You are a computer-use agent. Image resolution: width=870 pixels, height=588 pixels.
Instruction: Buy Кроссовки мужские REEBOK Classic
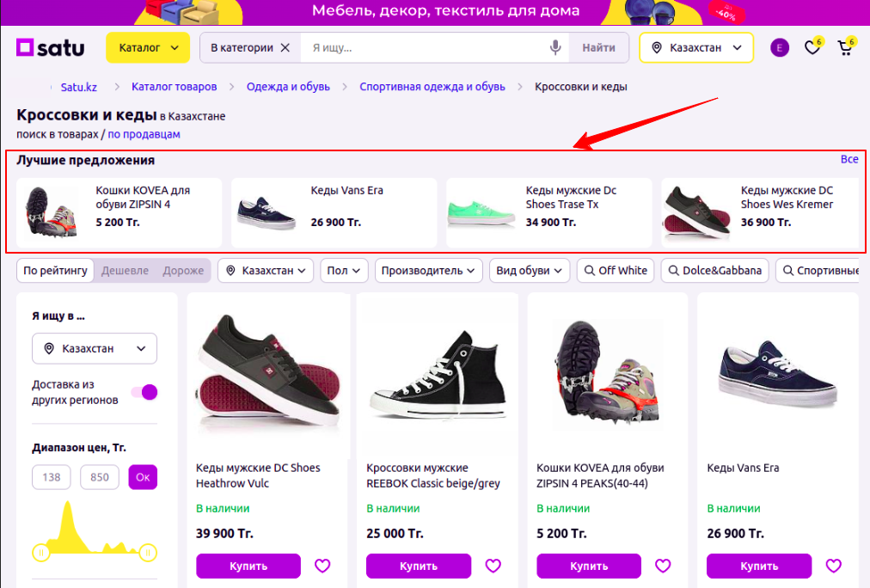pos(419,566)
